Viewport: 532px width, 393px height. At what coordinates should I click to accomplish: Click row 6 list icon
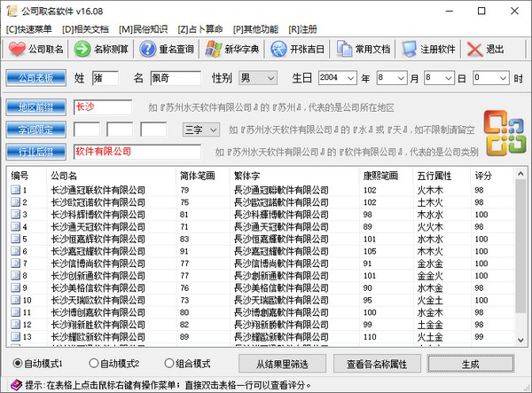tap(16, 250)
